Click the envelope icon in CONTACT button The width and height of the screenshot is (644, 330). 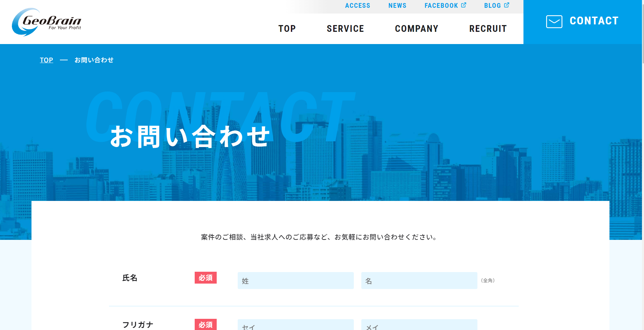[554, 22]
